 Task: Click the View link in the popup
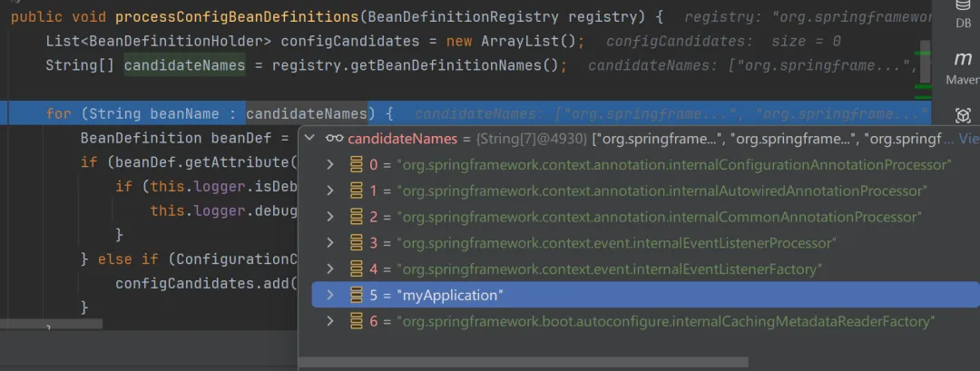[969, 139]
